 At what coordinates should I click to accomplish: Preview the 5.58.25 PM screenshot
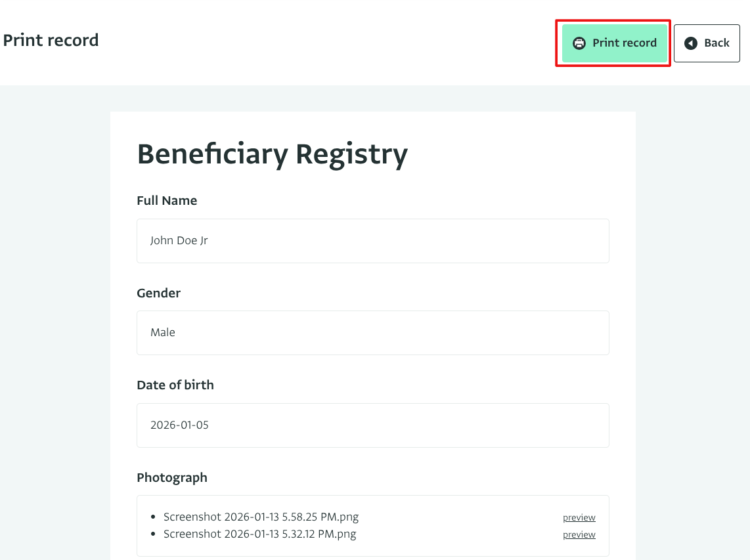[579, 517]
